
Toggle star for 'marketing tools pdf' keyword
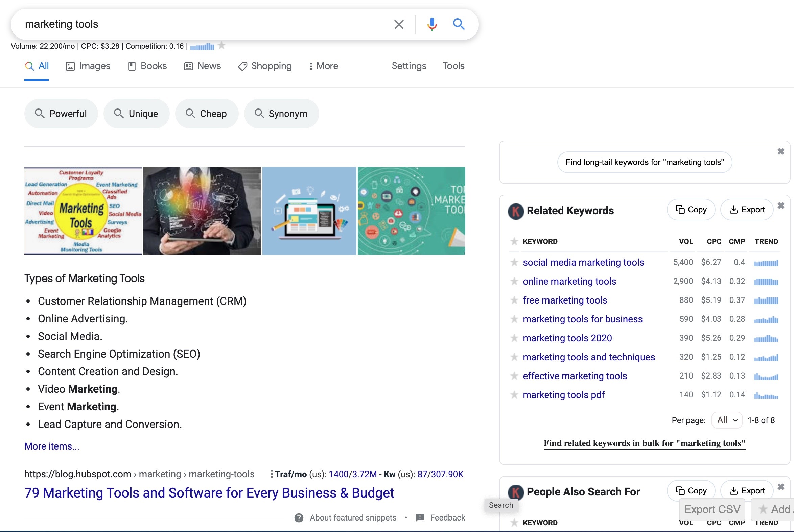pos(514,395)
